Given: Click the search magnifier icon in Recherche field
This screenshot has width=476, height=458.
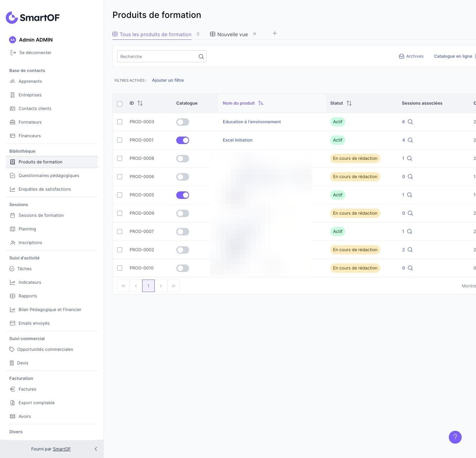Looking at the screenshot, I should pos(201,57).
